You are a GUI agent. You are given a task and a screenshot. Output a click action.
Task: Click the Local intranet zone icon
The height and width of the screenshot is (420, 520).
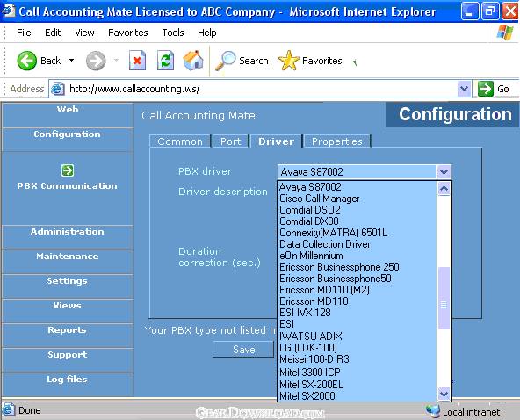tap(433, 411)
